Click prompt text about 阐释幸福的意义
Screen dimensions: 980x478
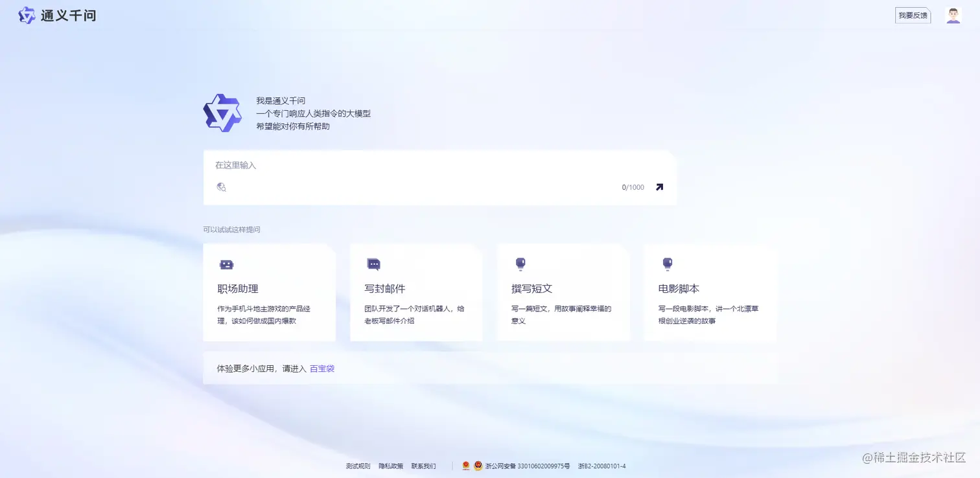coord(561,315)
